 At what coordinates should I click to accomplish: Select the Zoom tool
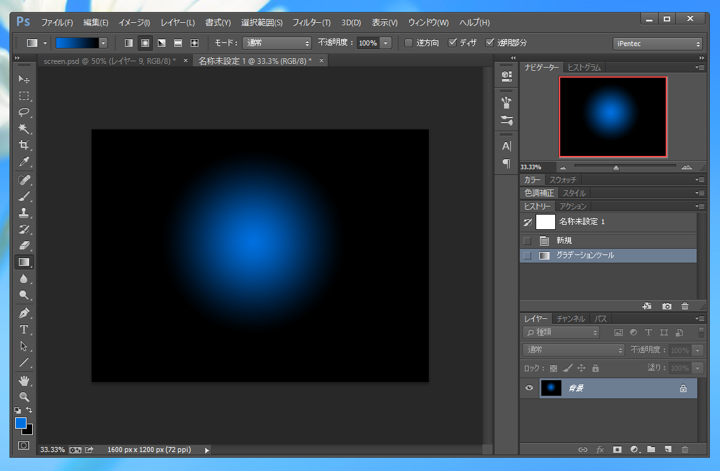(24, 397)
